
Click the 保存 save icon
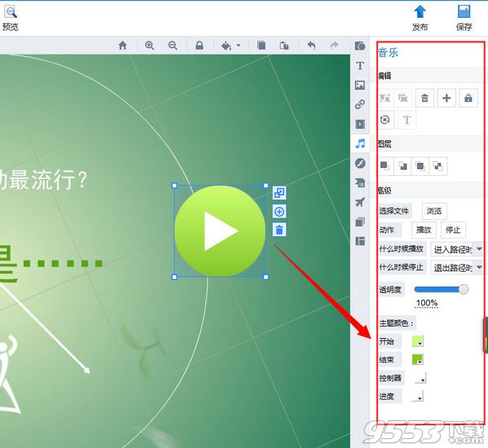pos(464,11)
